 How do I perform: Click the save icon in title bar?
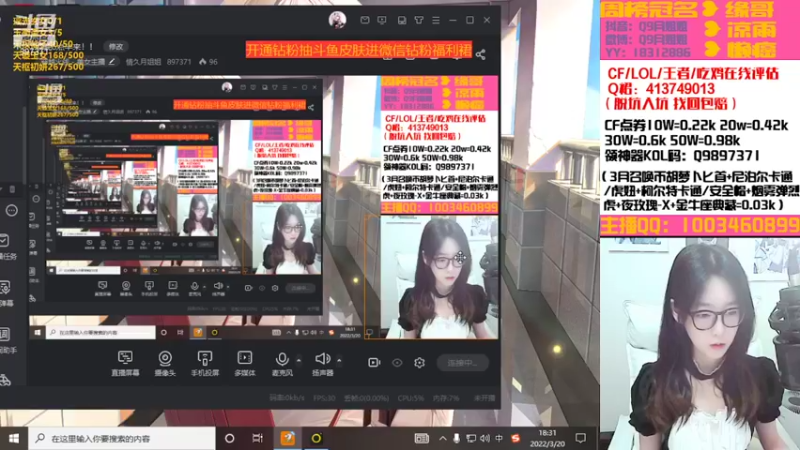tap(402, 20)
